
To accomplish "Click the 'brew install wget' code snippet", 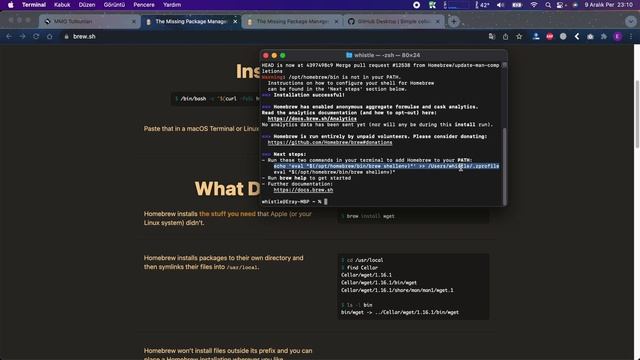I will [413, 216].
